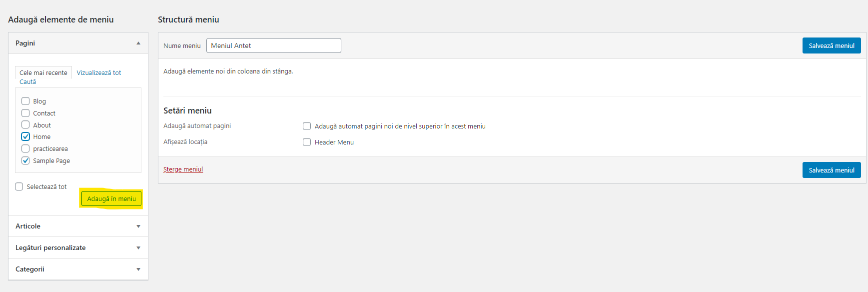The image size is (868, 292).
Task: Check the Blog page checkbox
Action: click(x=25, y=101)
